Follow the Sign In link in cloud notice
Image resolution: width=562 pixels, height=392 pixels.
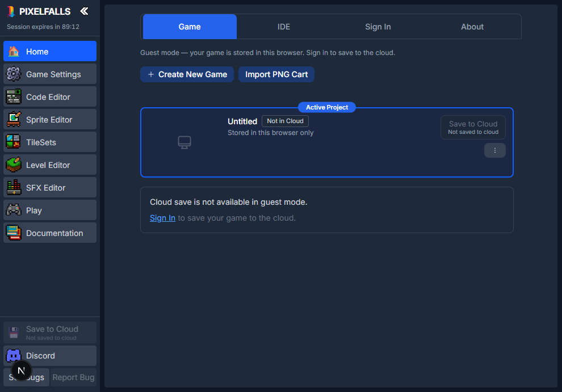point(162,218)
